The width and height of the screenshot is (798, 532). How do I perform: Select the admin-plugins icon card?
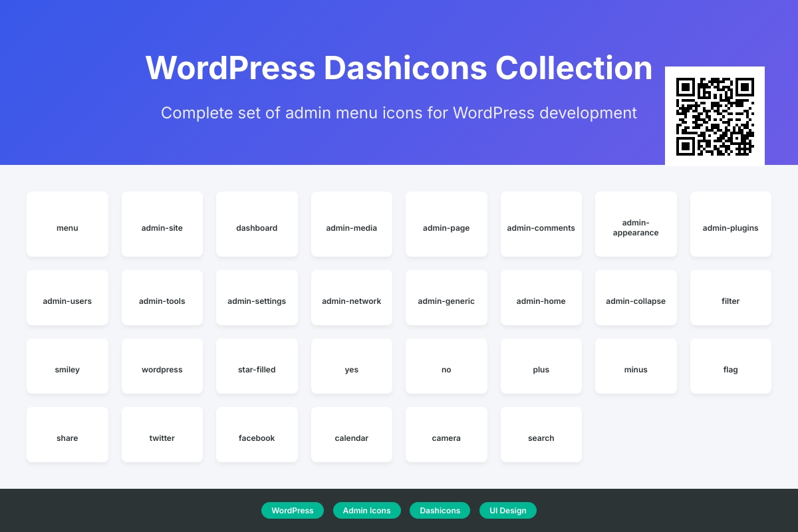731,224
